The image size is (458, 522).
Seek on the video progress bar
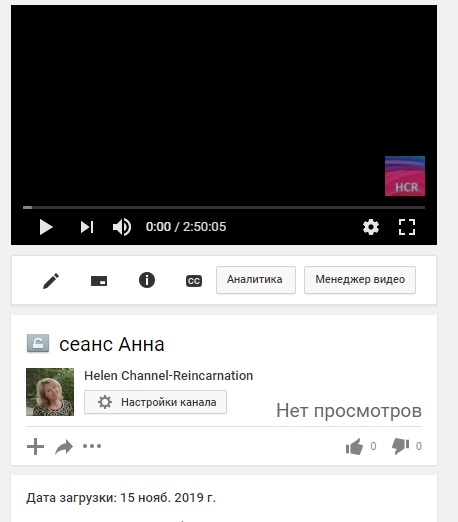224,207
